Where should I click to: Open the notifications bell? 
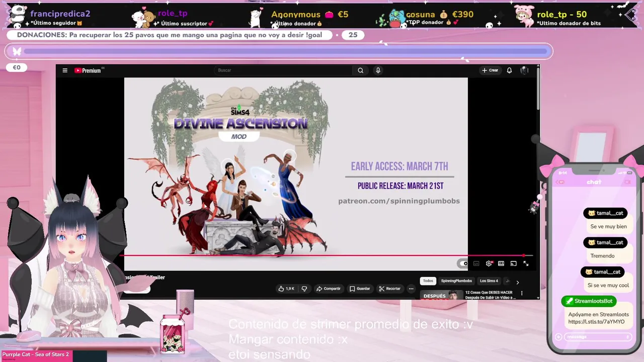[509, 70]
